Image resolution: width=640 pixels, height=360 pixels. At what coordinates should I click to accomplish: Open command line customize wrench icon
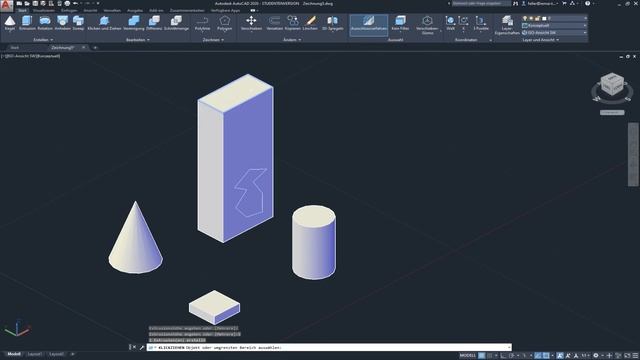[x=142, y=347]
